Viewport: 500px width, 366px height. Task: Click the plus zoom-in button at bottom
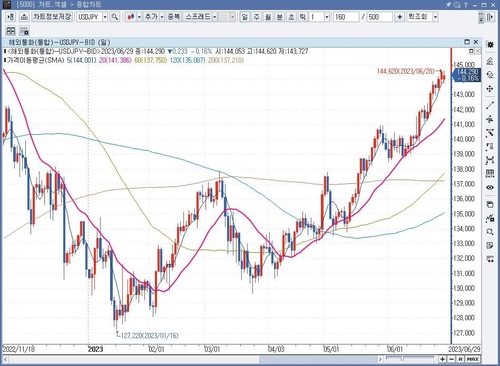(443, 359)
